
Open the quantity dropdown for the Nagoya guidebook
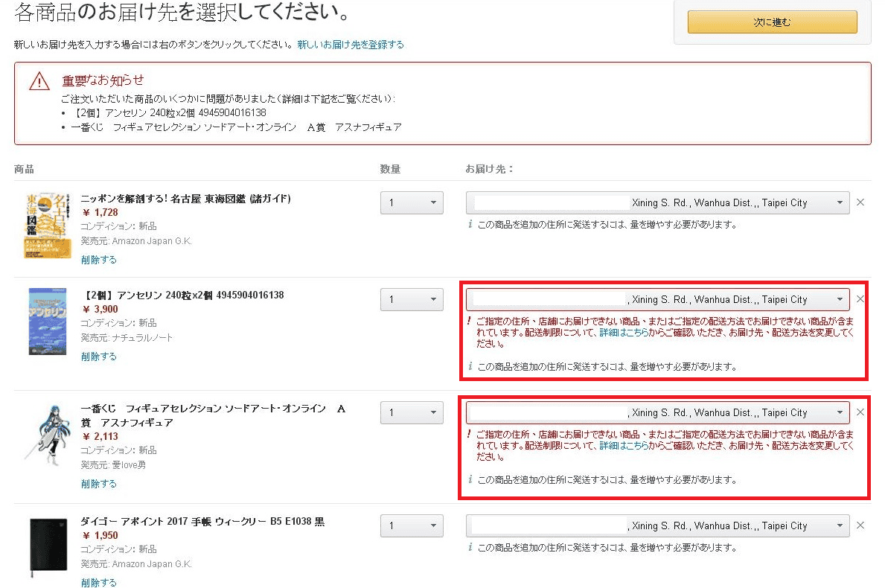click(x=412, y=202)
